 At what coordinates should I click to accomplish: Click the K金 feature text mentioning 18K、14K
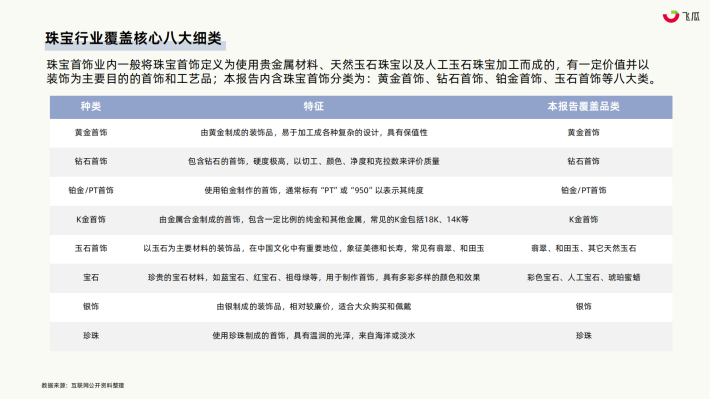313,219
